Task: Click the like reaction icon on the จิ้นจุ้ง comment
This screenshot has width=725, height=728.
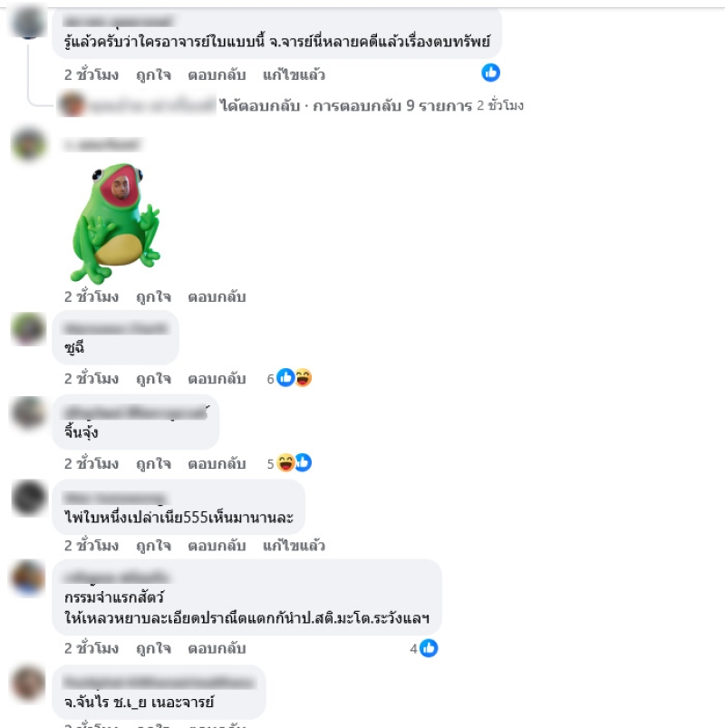Action: pyautogui.click(x=304, y=463)
